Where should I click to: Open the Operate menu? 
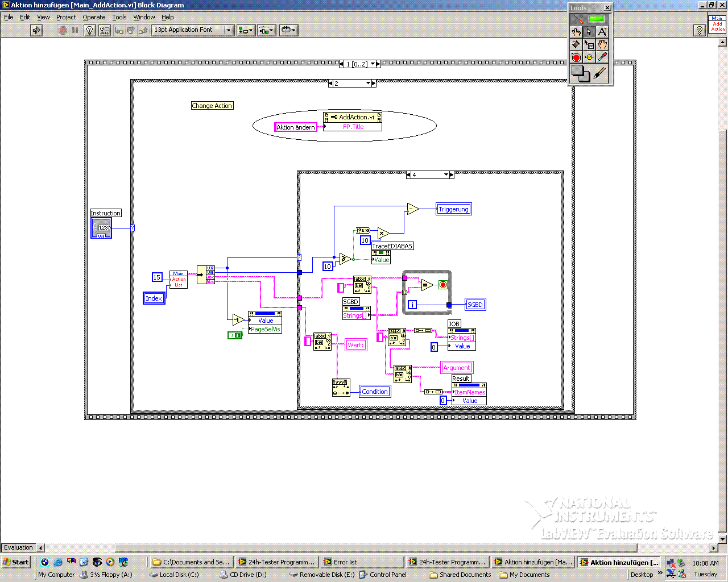click(94, 17)
